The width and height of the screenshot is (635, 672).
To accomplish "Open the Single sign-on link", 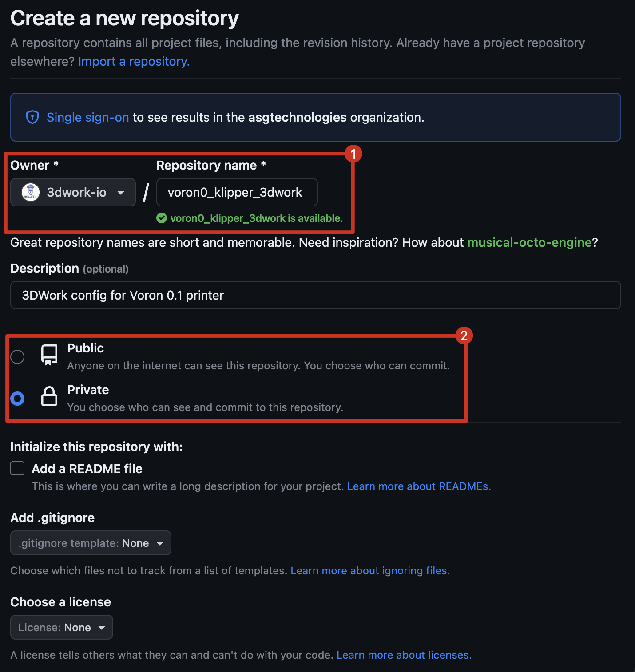I will click(x=88, y=117).
